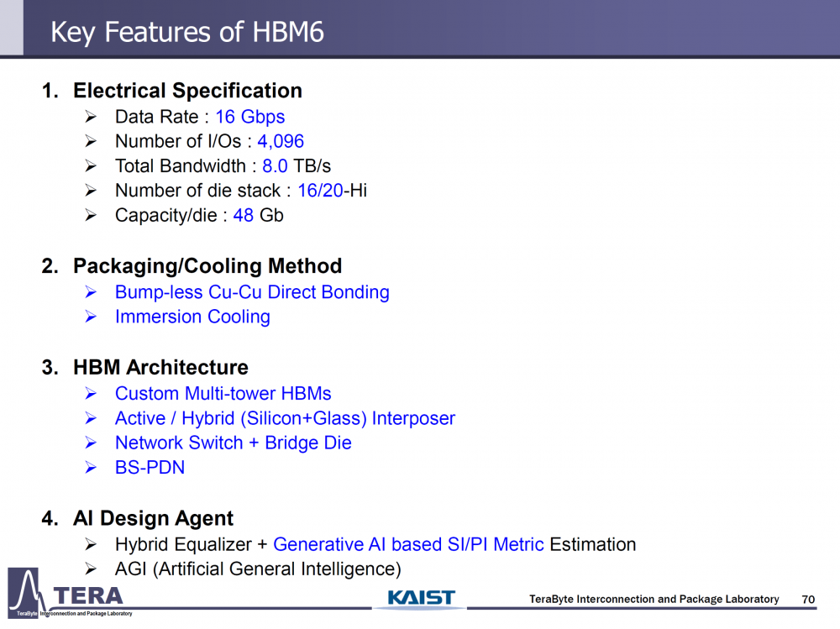Click the Packaging/Cooling Method heading
The image size is (840, 629).
[x=207, y=266]
